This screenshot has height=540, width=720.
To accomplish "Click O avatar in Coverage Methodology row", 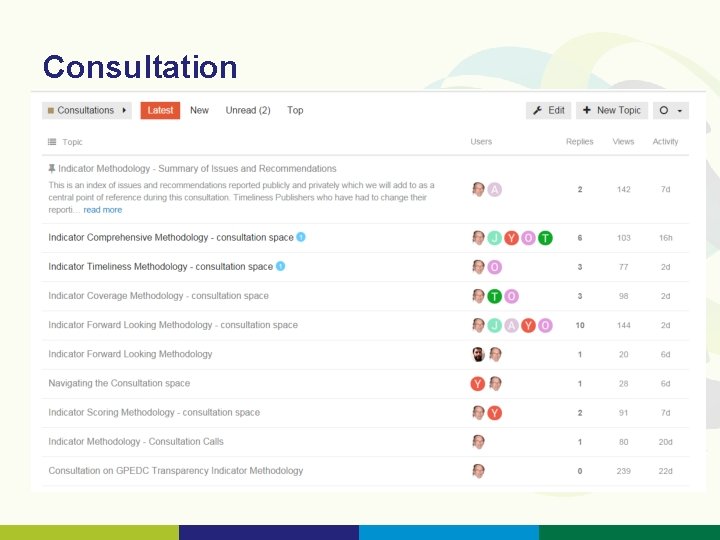I will (512, 296).
